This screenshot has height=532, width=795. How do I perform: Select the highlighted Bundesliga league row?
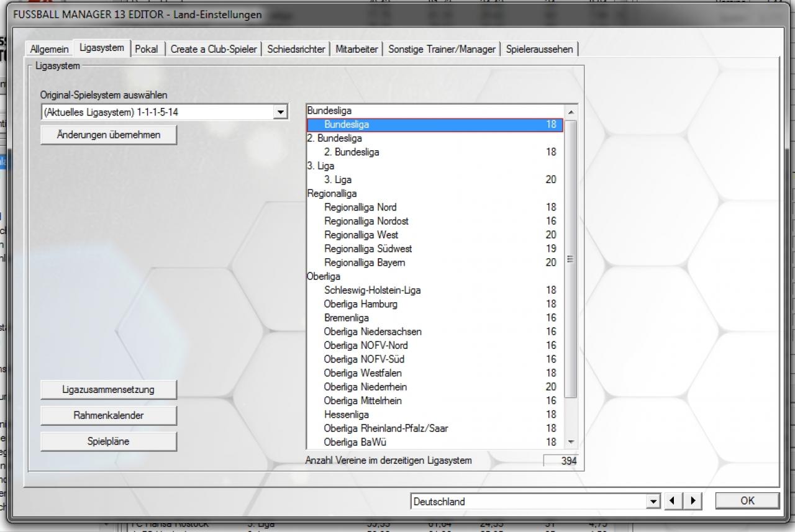click(x=435, y=125)
